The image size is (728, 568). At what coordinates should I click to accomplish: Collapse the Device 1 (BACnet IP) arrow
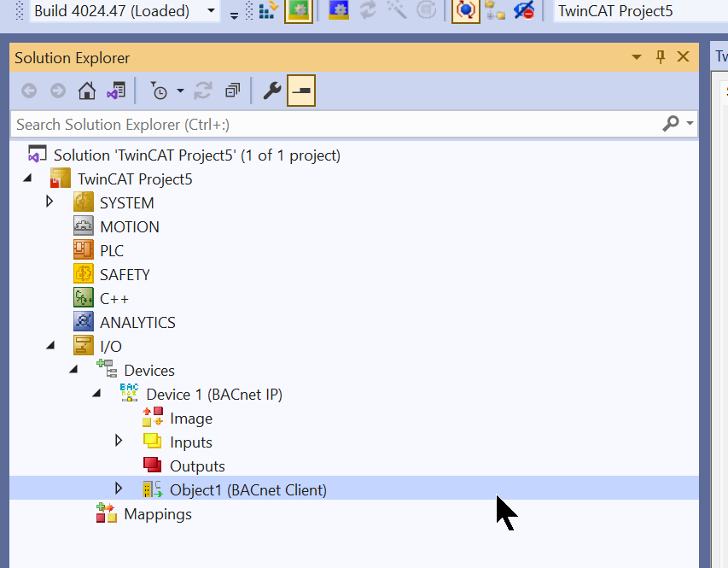click(96, 394)
